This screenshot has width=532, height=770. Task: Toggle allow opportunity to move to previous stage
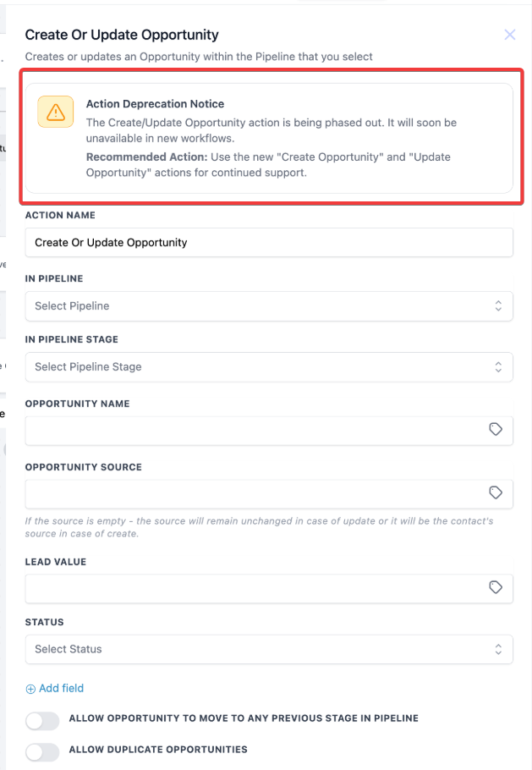tap(42, 720)
